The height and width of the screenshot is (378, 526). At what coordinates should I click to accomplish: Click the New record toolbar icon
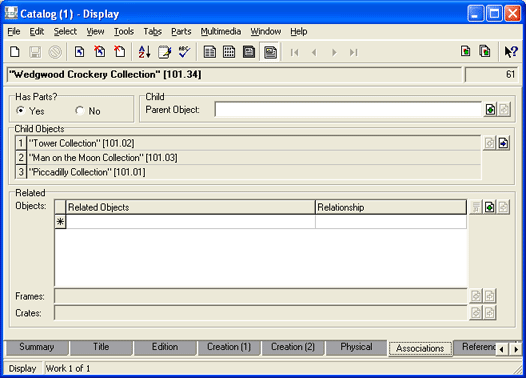pyautogui.click(x=15, y=52)
